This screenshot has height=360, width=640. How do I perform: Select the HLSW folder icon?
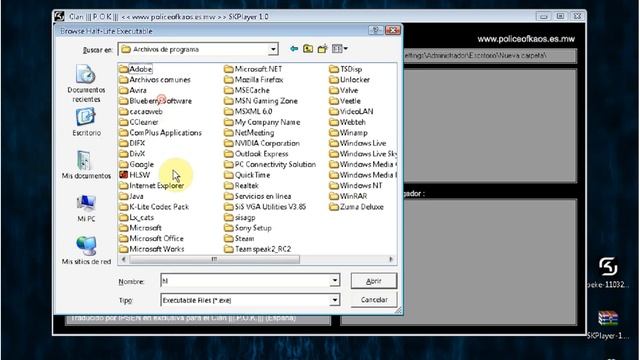(124, 175)
